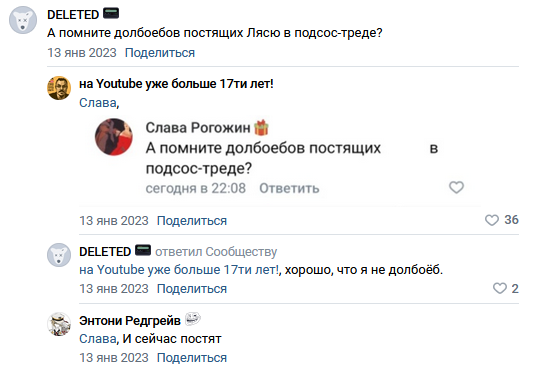539x373 pixels.
Task: Click Поделиться under Энтони Редгрейв's comment
Action: [192, 358]
